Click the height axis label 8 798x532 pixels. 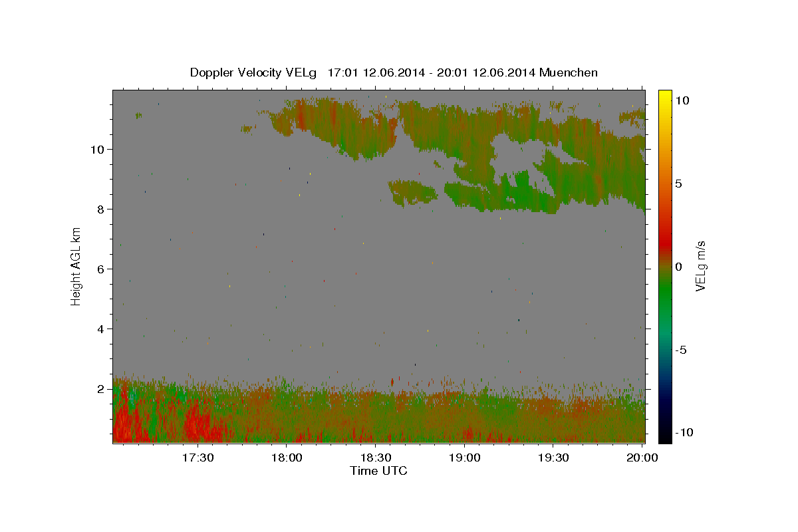tap(102, 209)
